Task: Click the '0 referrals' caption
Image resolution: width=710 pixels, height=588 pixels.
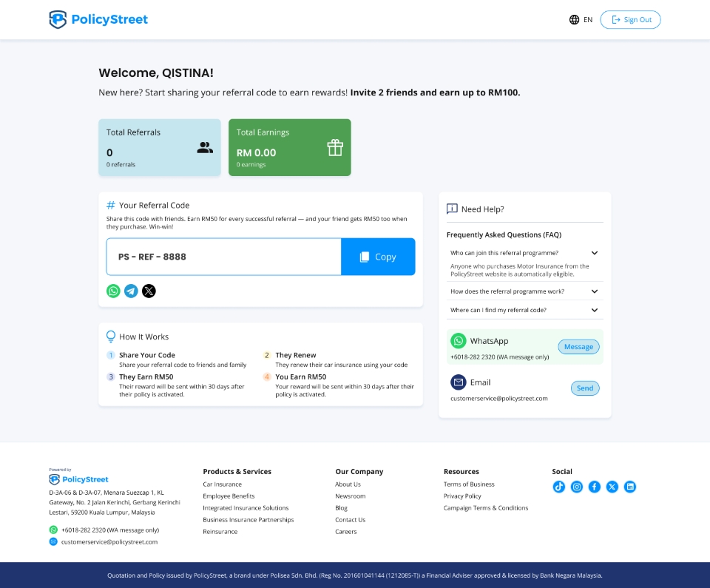Action: 121,164
